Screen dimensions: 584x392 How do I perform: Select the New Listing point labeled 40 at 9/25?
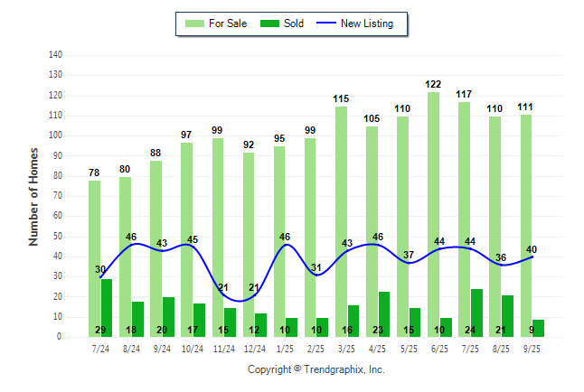(532, 257)
